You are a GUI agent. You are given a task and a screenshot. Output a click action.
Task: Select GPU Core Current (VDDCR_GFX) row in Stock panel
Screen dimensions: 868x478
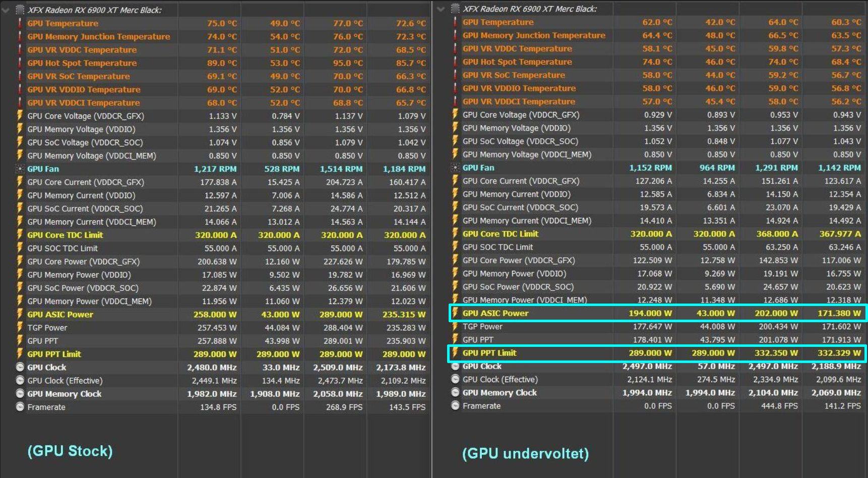tap(216, 182)
